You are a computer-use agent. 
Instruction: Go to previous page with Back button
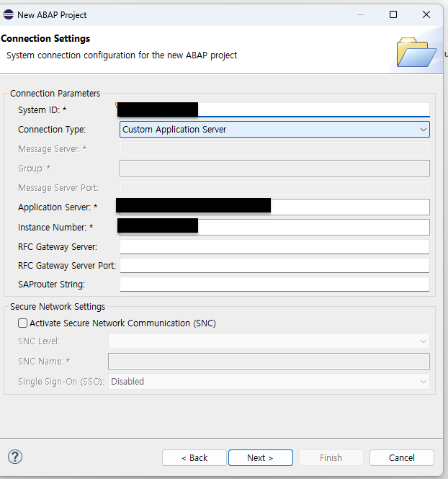pyautogui.click(x=194, y=457)
